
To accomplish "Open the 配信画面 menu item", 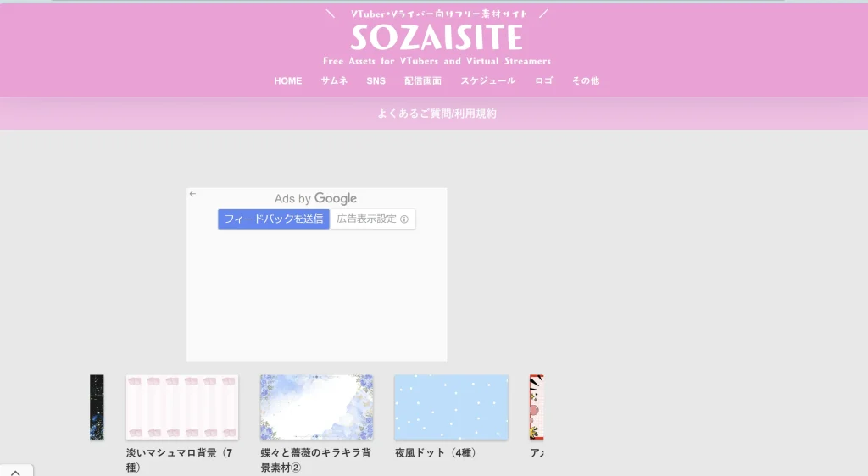I will pyautogui.click(x=423, y=81).
